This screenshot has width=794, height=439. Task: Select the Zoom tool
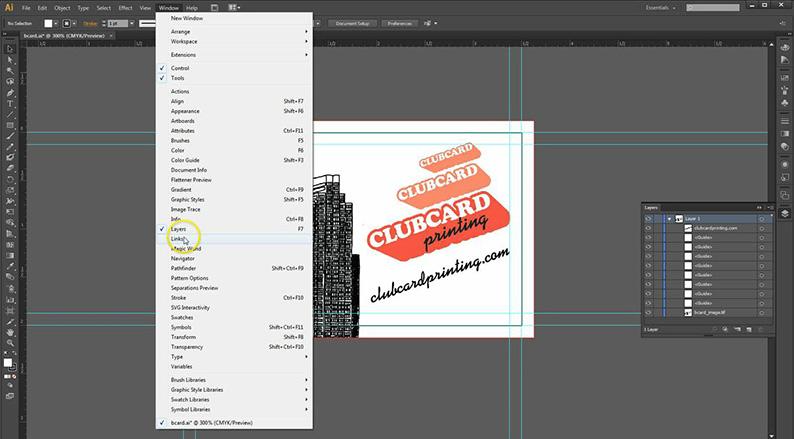tap(10, 343)
